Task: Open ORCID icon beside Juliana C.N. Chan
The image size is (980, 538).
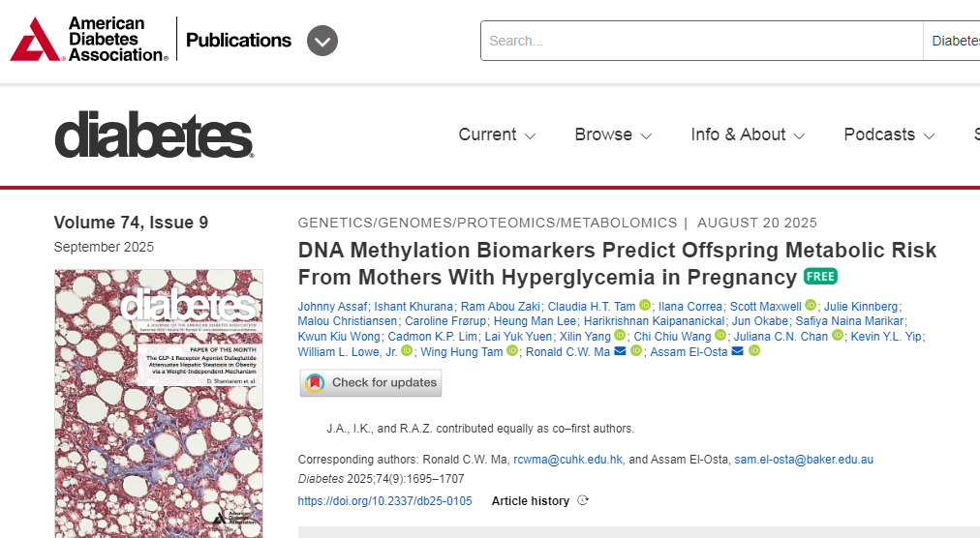Action: 838,336
